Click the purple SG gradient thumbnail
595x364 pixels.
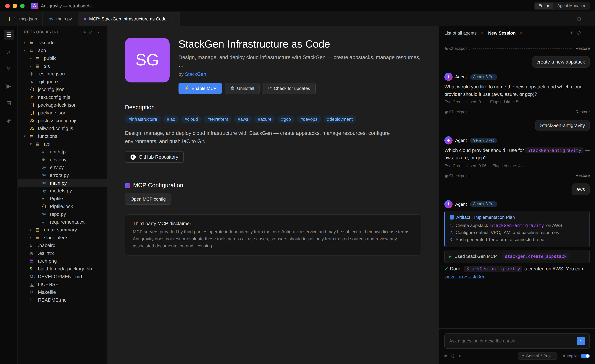click(x=147, y=60)
